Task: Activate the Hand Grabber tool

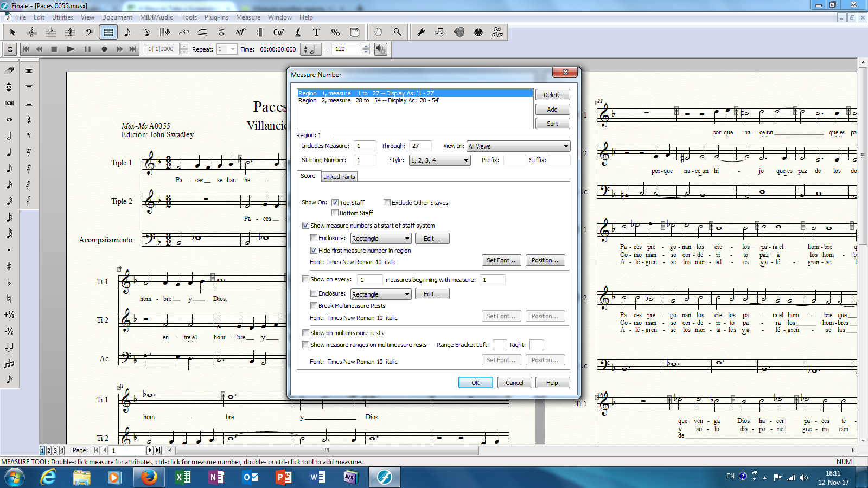Action: point(378,33)
